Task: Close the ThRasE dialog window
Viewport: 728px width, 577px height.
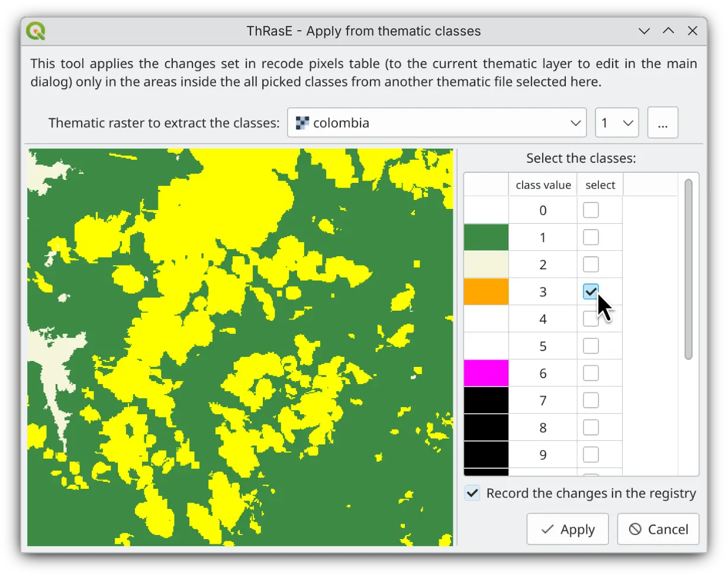Action: click(x=692, y=31)
